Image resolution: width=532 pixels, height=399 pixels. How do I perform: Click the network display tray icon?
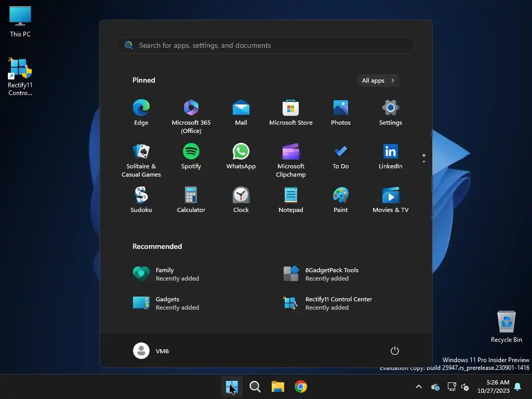click(x=451, y=387)
